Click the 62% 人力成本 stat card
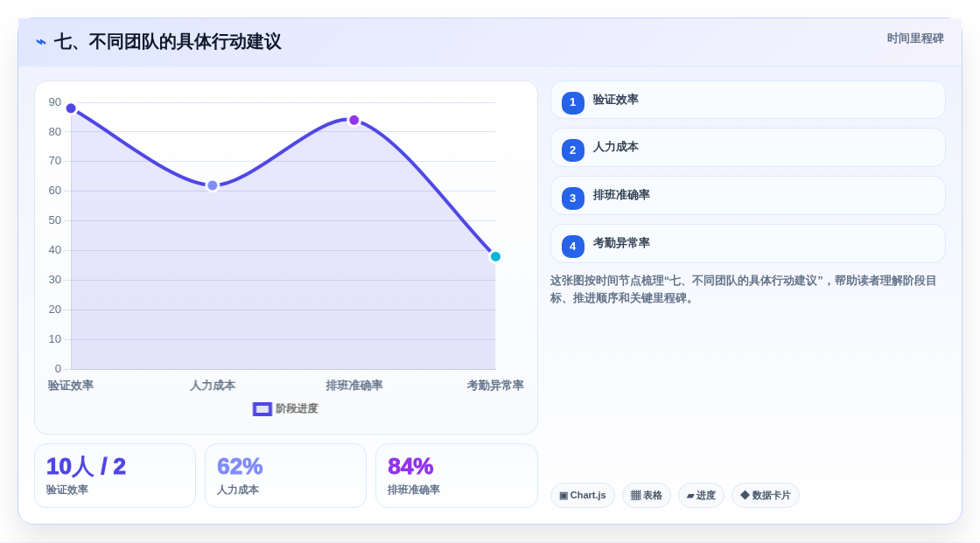Screen dimensions: 980x543 pos(285,476)
